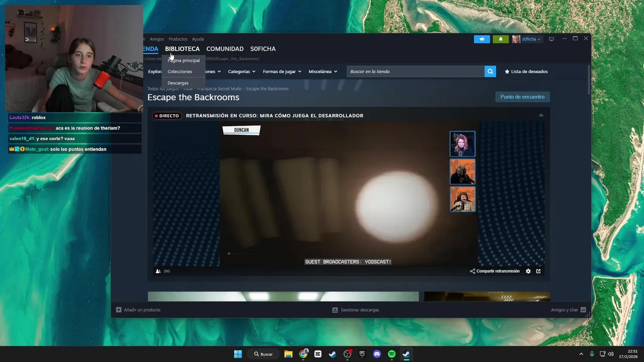Expand the Categorías store dropdown
644x362 pixels.
243,71
